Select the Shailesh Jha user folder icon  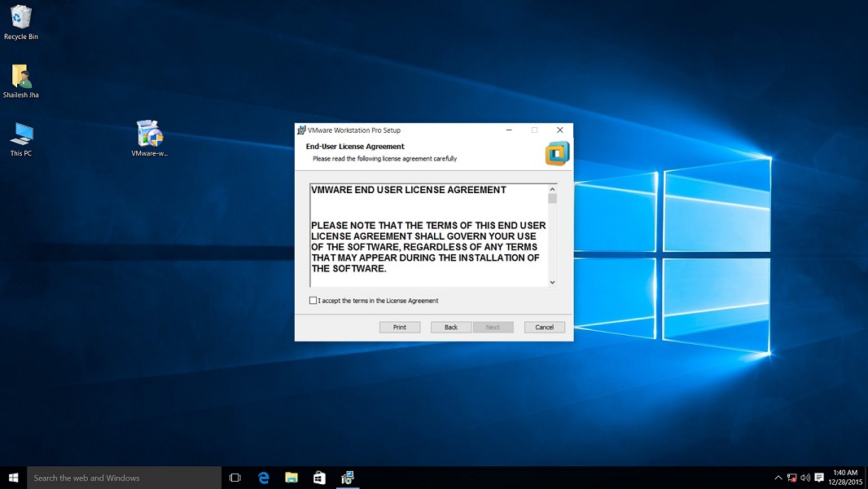tap(20, 81)
